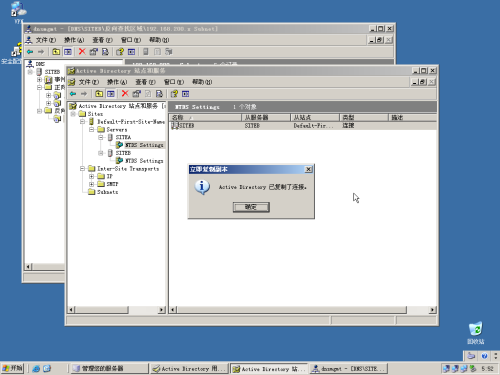Click 开始 Start button
The width and height of the screenshot is (500, 375).
click(x=12, y=368)
